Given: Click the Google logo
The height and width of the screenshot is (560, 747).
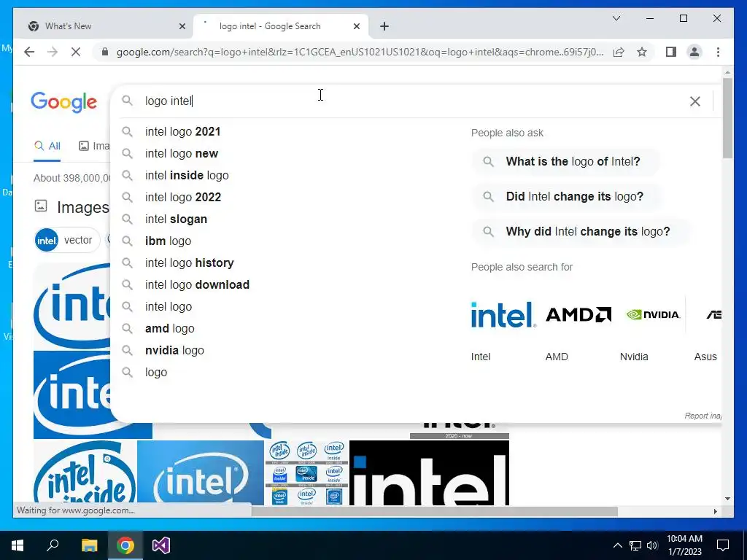Looking at the screenshot, I should point(64,101).
